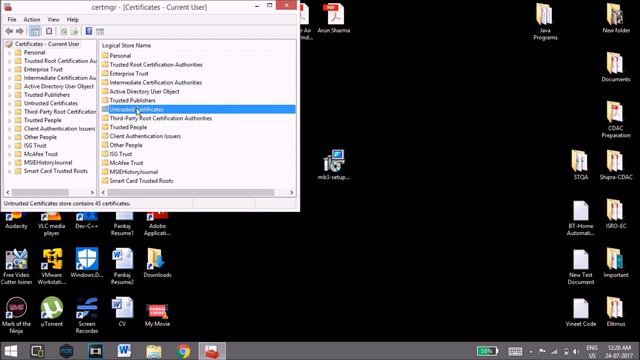Click the tree pane horizontal scrollbar

coord(40,192)
